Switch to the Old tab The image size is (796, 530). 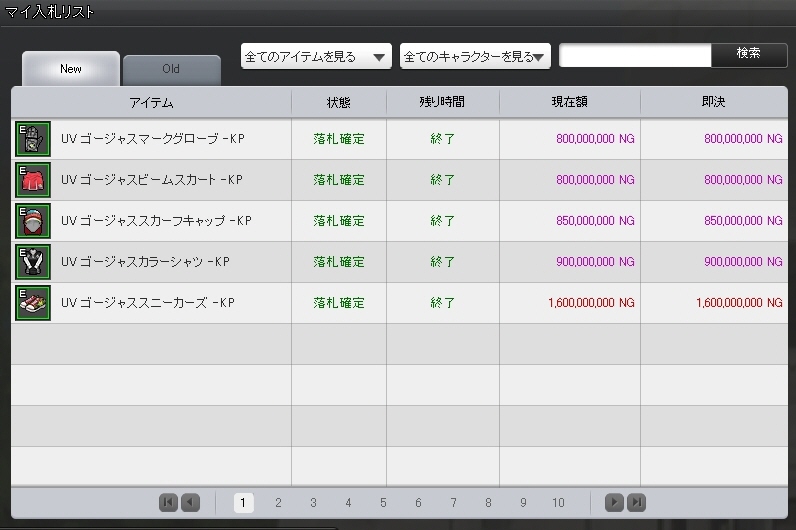[171, 70]
